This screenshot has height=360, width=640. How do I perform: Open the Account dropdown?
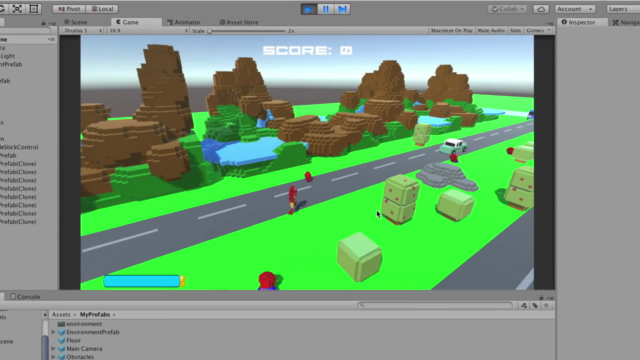tap(575, 9)
